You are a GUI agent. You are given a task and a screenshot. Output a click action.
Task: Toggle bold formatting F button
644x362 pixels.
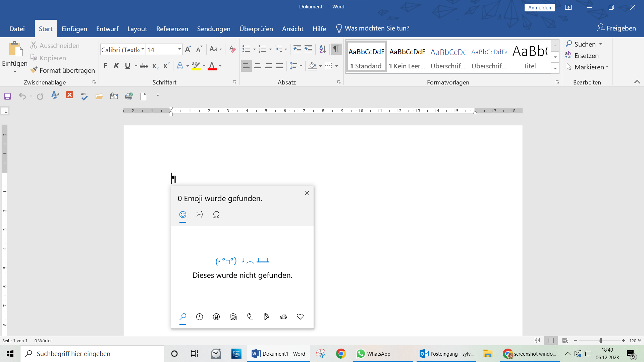(x=105, y=66)
